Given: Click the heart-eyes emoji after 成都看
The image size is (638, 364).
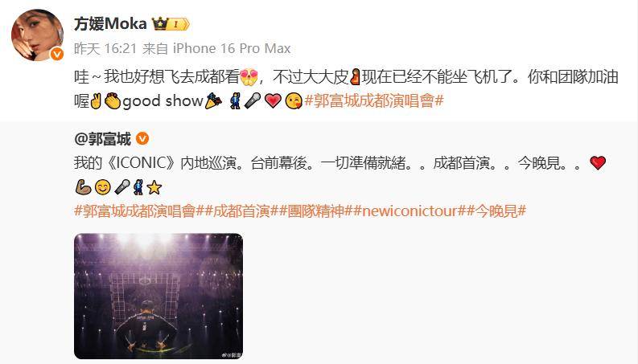Looking at the screenshot, I should [x=249, y=77].
